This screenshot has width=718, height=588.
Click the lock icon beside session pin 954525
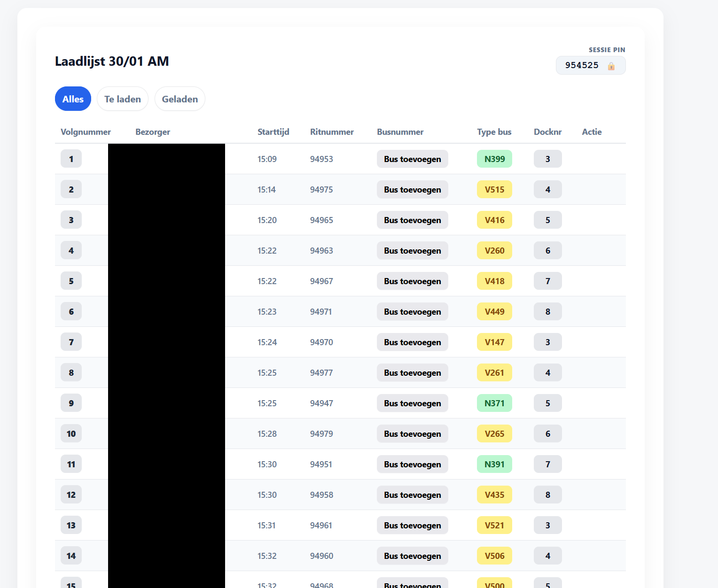tap(611, 66)
